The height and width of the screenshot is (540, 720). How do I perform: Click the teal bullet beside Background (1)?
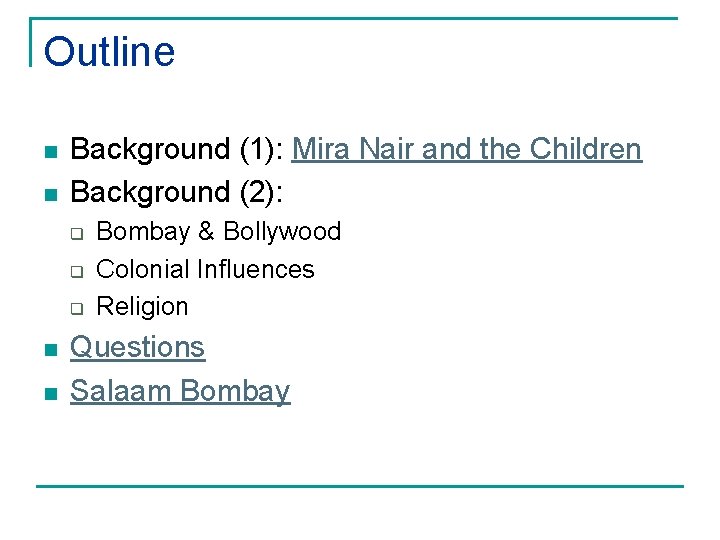point(51,152)
